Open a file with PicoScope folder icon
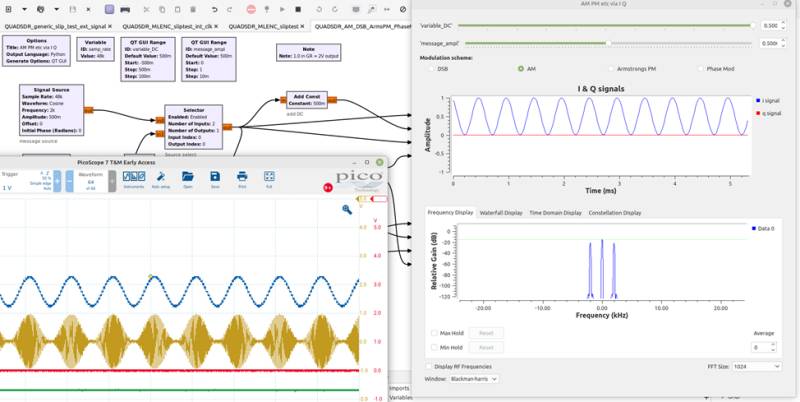Image resolution: width=800 pixels, height=402 pixels. click(188, 179)
